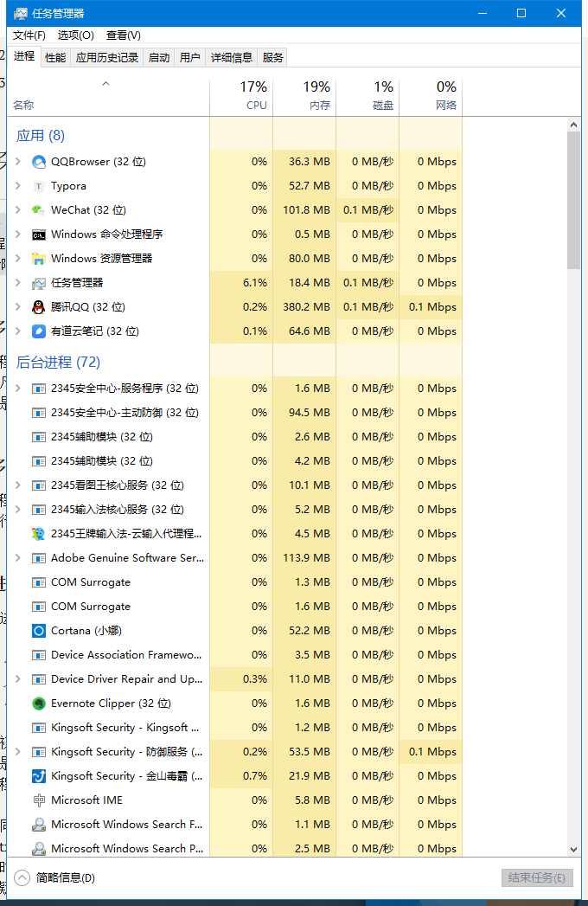Sort processes by 磁盘 column header
This screenshot has height=906, width=588.
click(x=368, y=97)
